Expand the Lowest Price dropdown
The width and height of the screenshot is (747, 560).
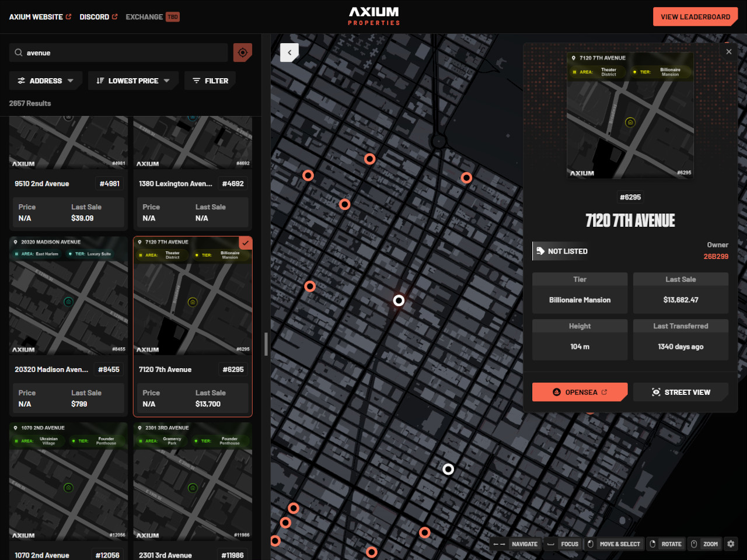coord(133,80)
